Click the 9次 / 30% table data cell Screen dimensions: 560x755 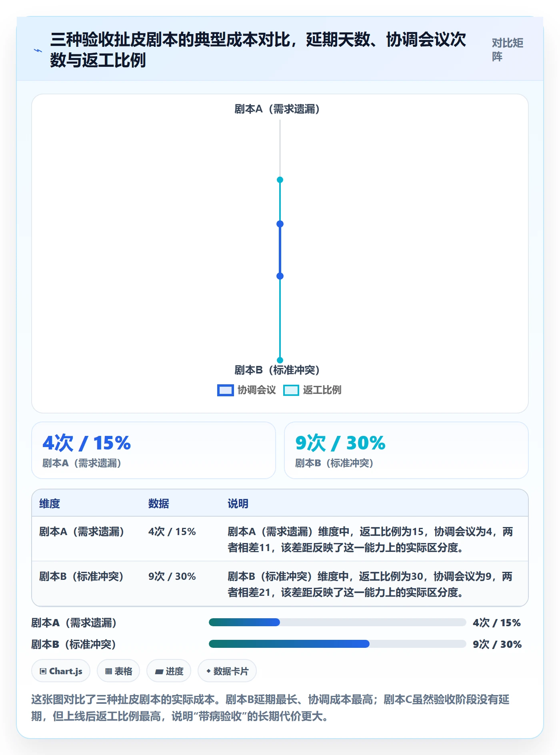[x=172, y=576]
